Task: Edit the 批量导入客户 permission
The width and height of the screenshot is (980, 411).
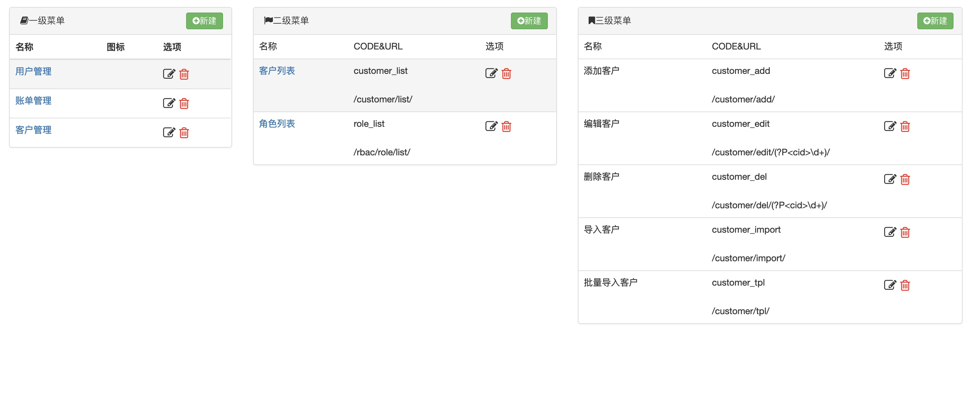Action: click(890, 285)
